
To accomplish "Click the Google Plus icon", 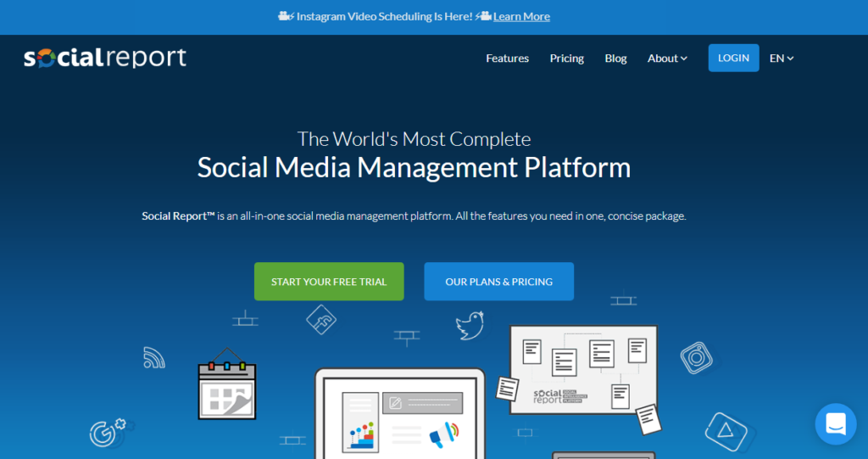I will [x=108, y=433].
